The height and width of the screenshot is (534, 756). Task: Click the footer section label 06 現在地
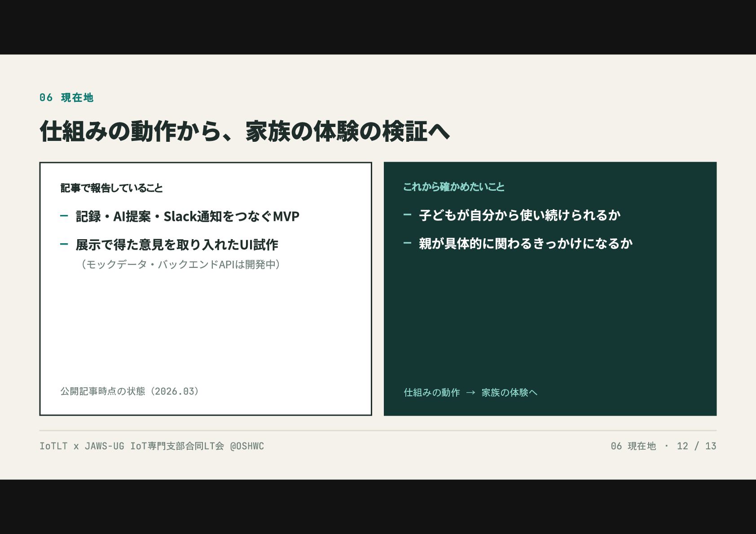pos(633,446)
